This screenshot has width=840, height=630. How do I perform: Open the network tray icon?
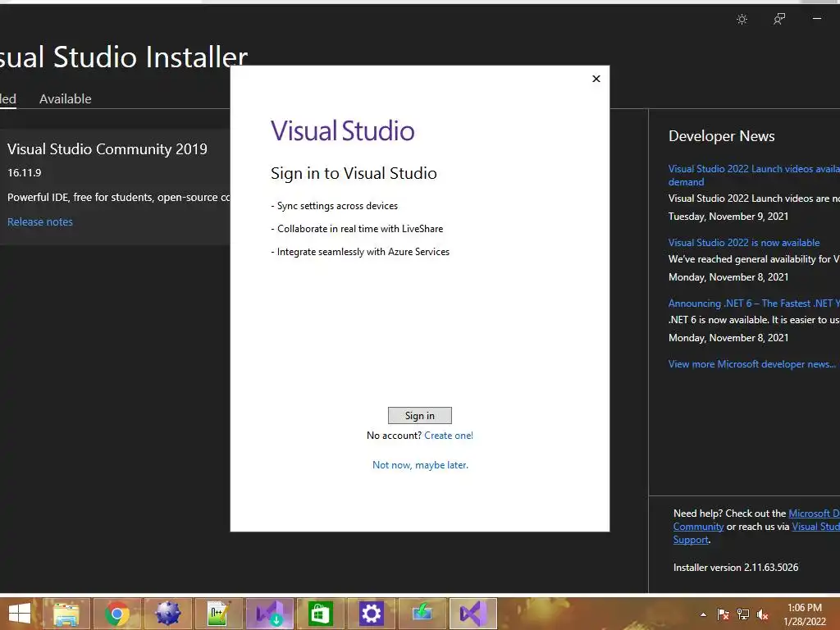click(742, 614)
